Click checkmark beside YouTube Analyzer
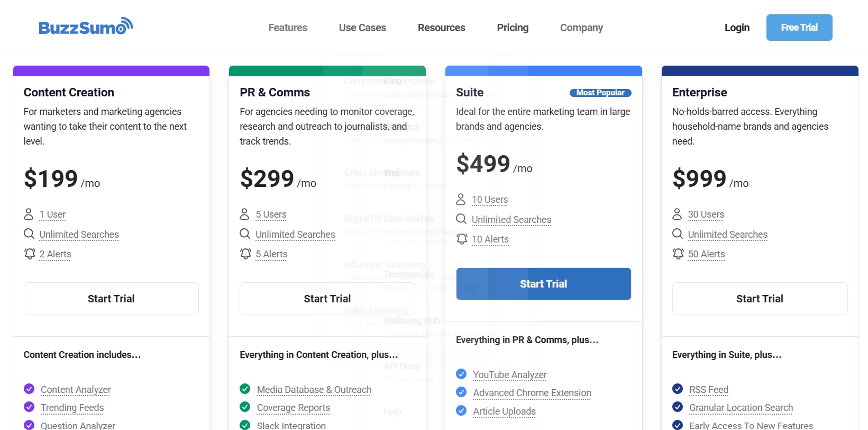The height and width of the screenshot is (430, 868). click(x=461, y=374)
